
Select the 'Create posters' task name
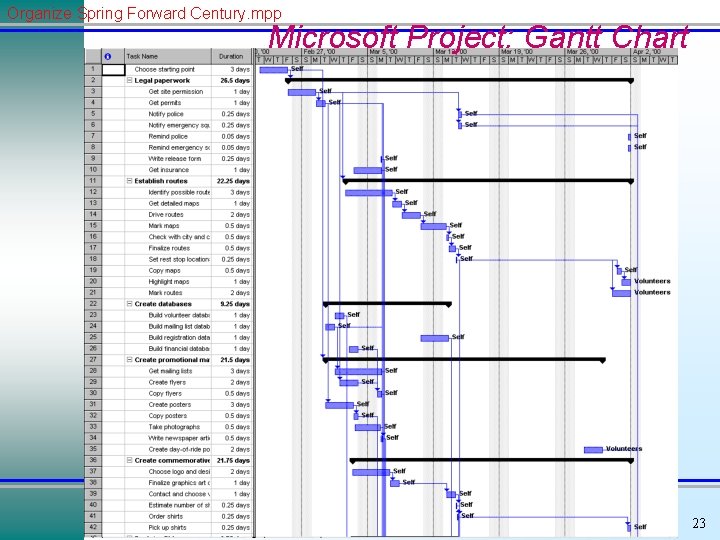pyautogui.click(x=169, y=405)
